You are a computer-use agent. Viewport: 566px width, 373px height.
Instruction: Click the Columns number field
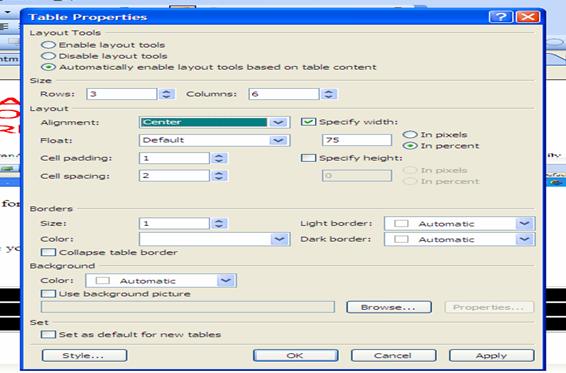pos(284,94)
